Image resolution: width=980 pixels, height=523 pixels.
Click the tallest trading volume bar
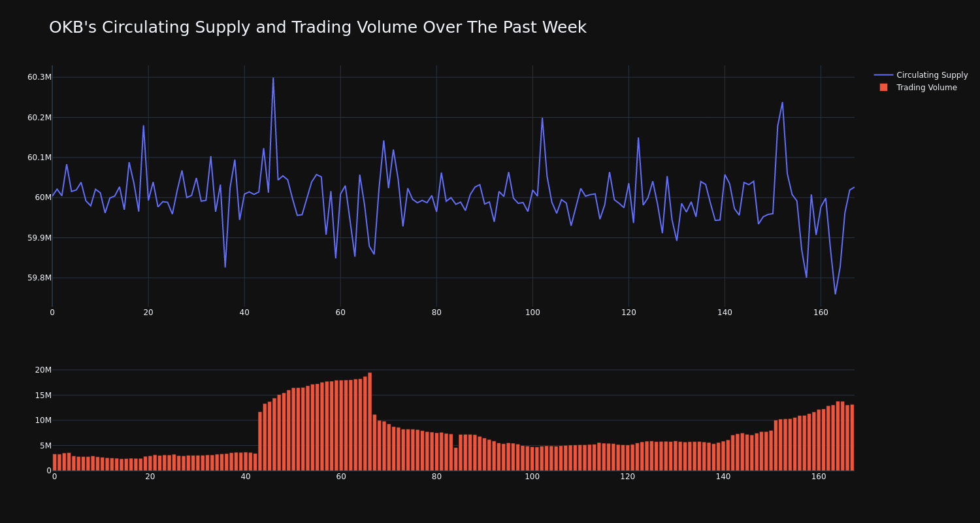click(370, 422)
